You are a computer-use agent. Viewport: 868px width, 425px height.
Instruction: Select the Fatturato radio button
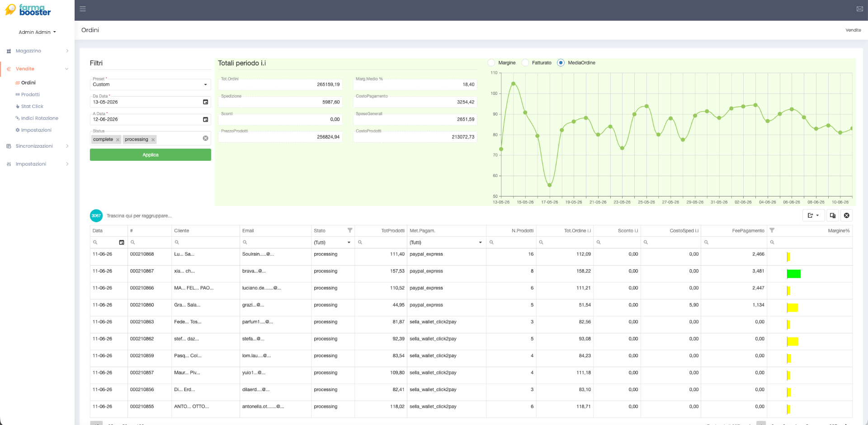click(x=525, y=63)
